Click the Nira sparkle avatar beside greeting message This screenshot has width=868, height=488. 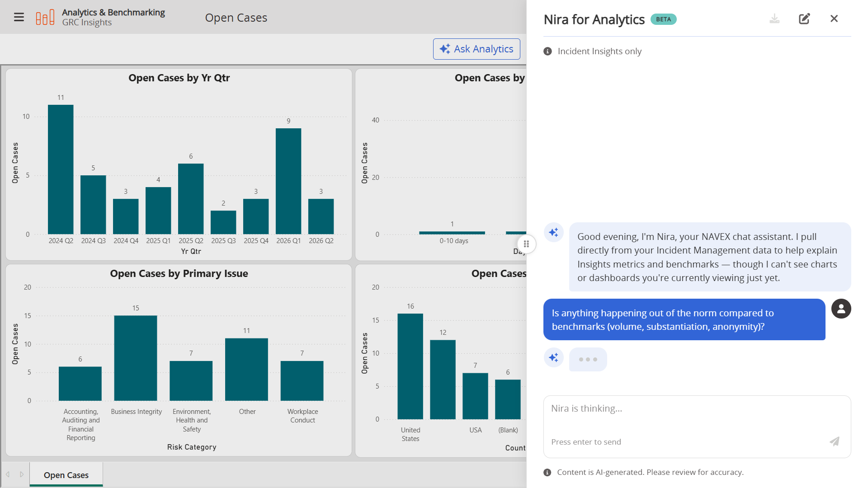[553, 232]
